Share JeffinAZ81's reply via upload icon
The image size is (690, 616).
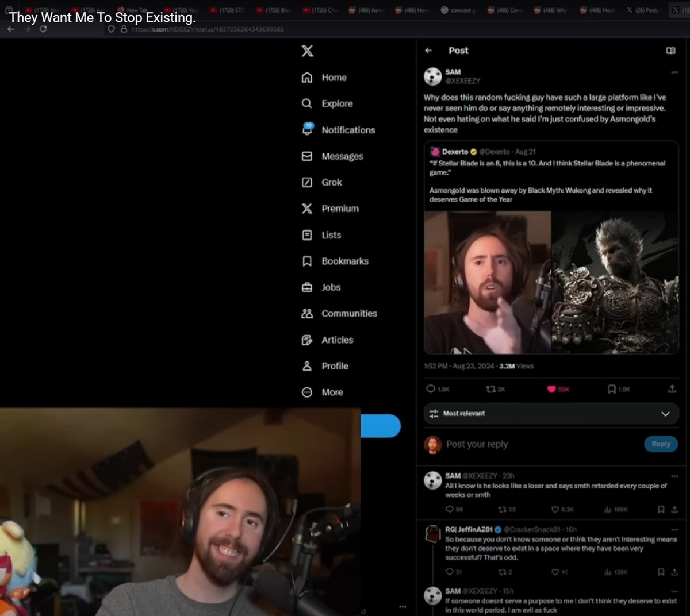pos(674,572)
